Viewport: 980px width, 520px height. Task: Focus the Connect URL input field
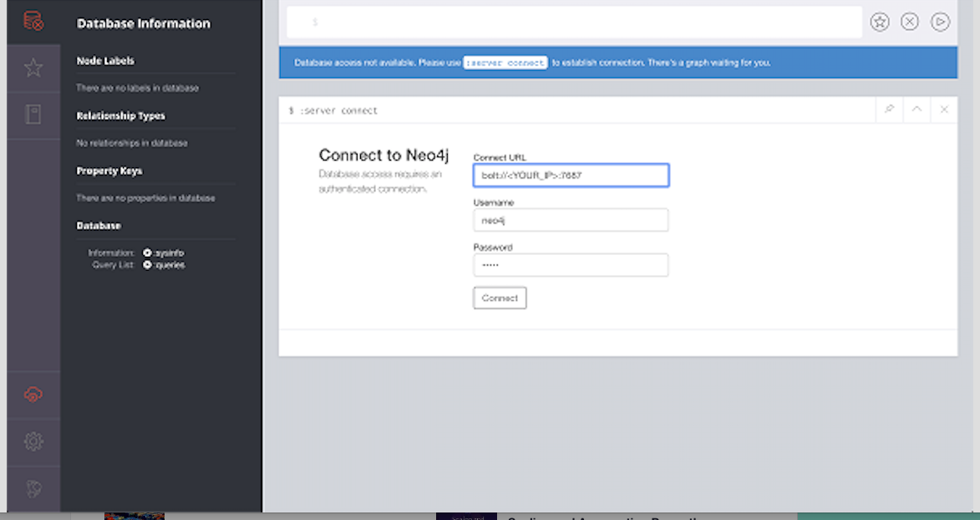(571, 176)
